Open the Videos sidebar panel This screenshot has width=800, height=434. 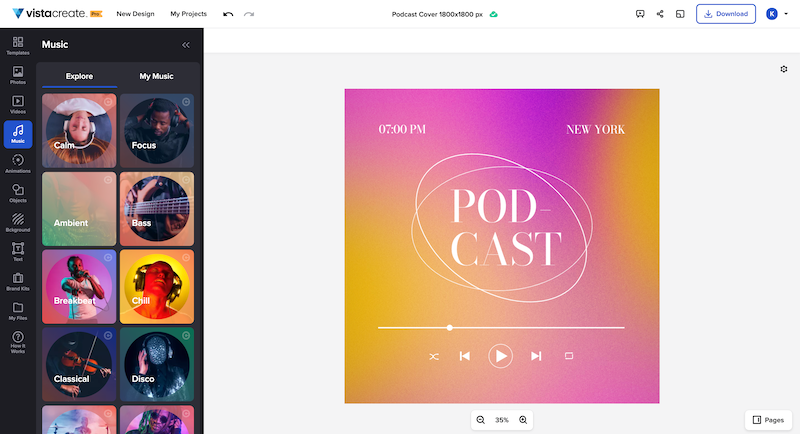tap(18, 105)
